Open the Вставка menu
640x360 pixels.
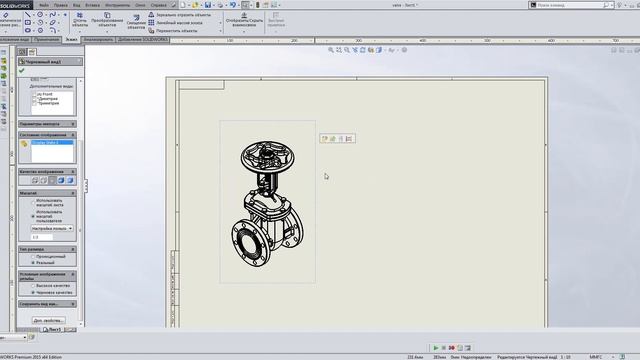(x=93, y=5)
